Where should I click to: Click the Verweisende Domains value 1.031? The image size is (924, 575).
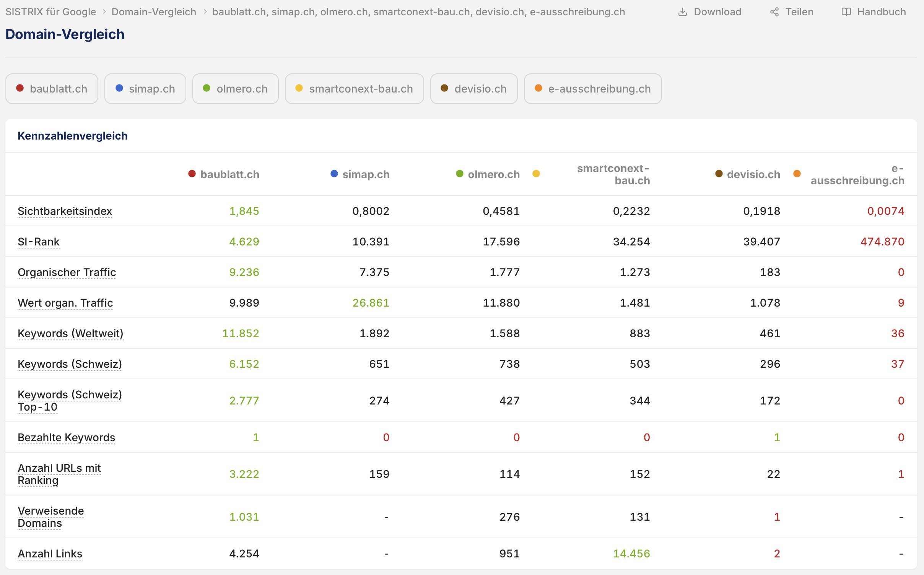coord(244,517)
